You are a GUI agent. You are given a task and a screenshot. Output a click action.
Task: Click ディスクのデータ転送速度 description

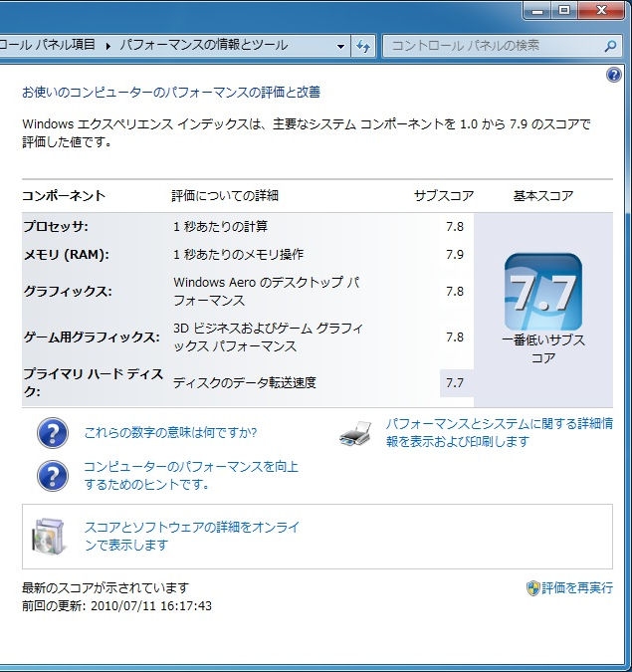tap(245, 382)
